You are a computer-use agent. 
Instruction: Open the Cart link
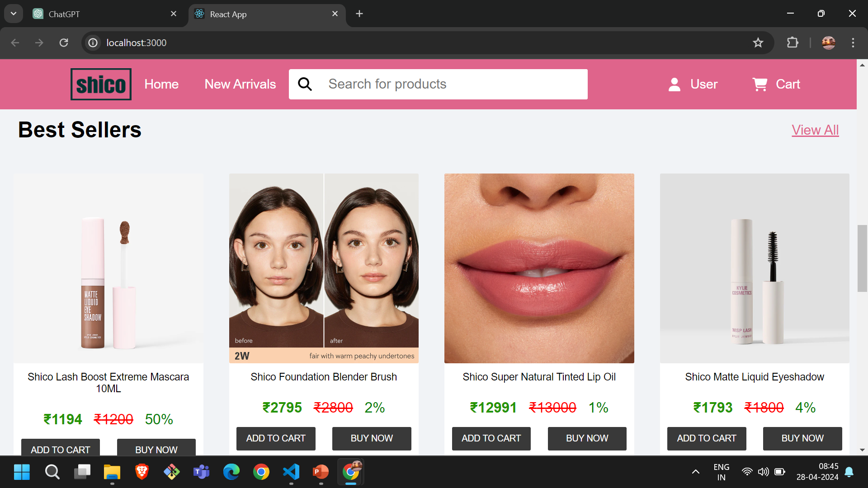pyautogui.click(x=788, y=84)
